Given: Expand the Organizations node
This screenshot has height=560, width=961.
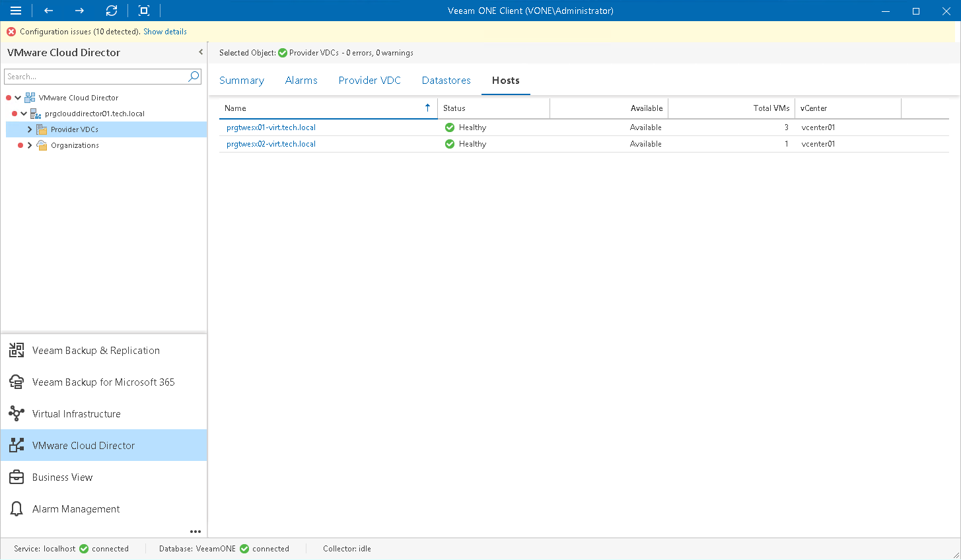Looking at the screenshot, I should click(x=30, y=145).
